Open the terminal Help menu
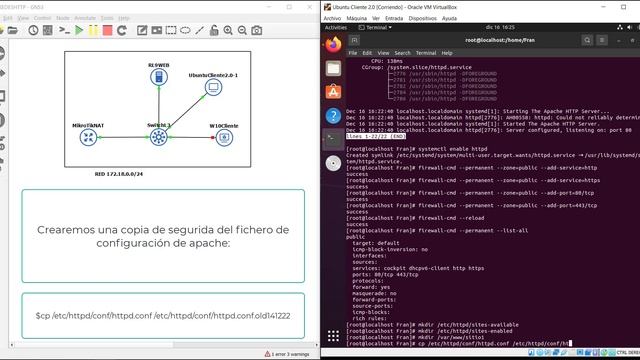This screenshot has width=640, height=360. [447, 53]
